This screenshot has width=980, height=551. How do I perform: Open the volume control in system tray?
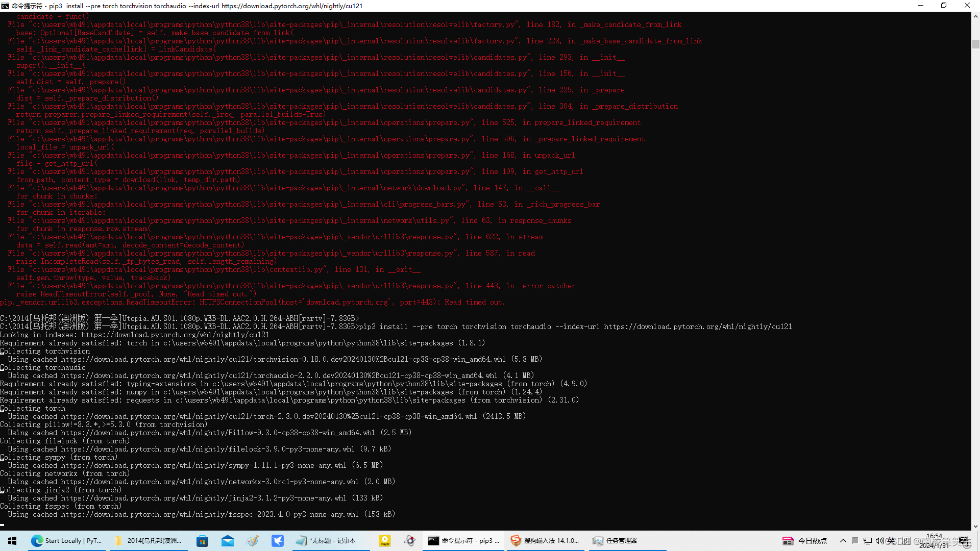tap(879, 541)
